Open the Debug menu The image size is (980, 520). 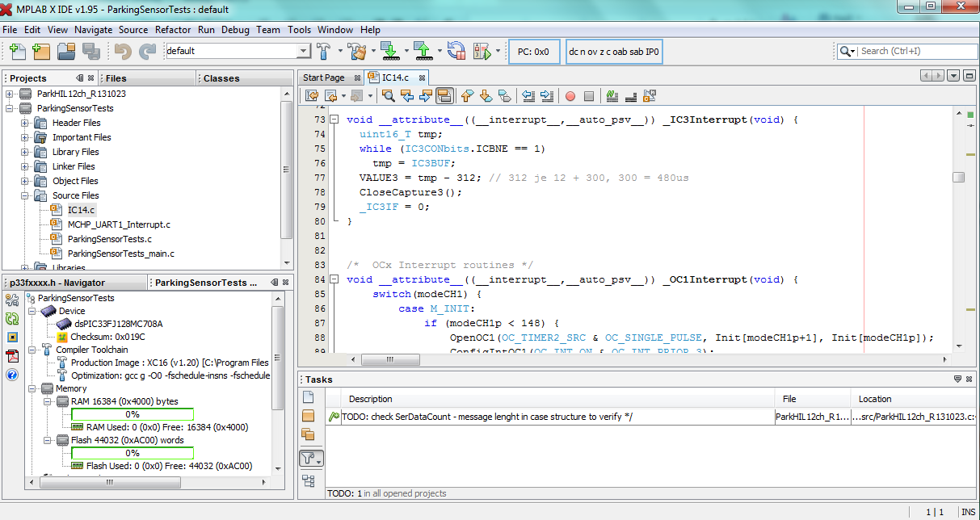tap(235, 30)
